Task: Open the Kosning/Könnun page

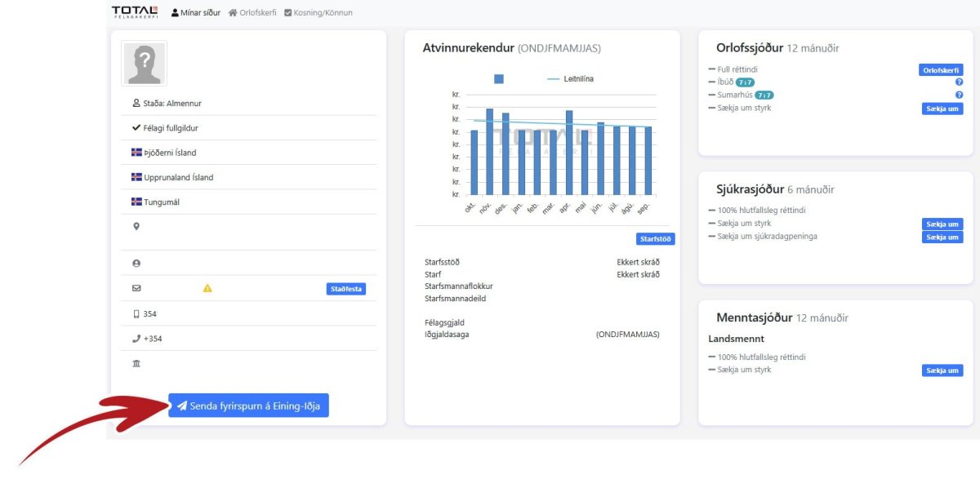Action: click(x=318, y=13)
